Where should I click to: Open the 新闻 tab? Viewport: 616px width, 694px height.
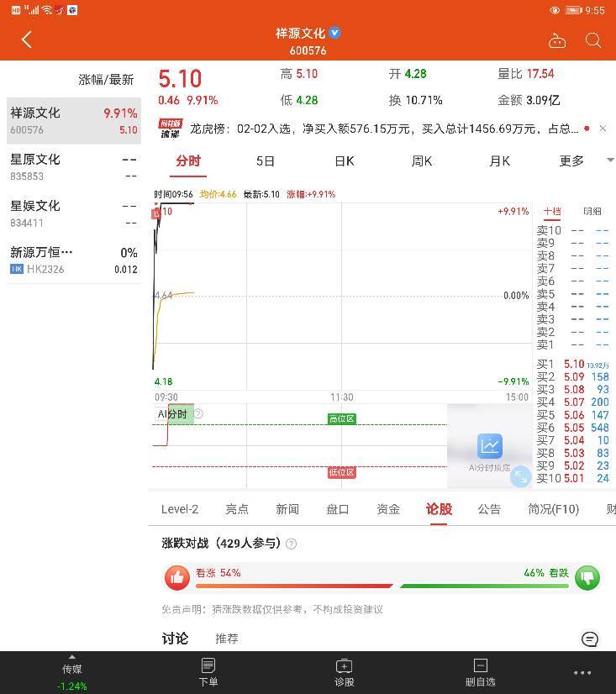point(287,509)
